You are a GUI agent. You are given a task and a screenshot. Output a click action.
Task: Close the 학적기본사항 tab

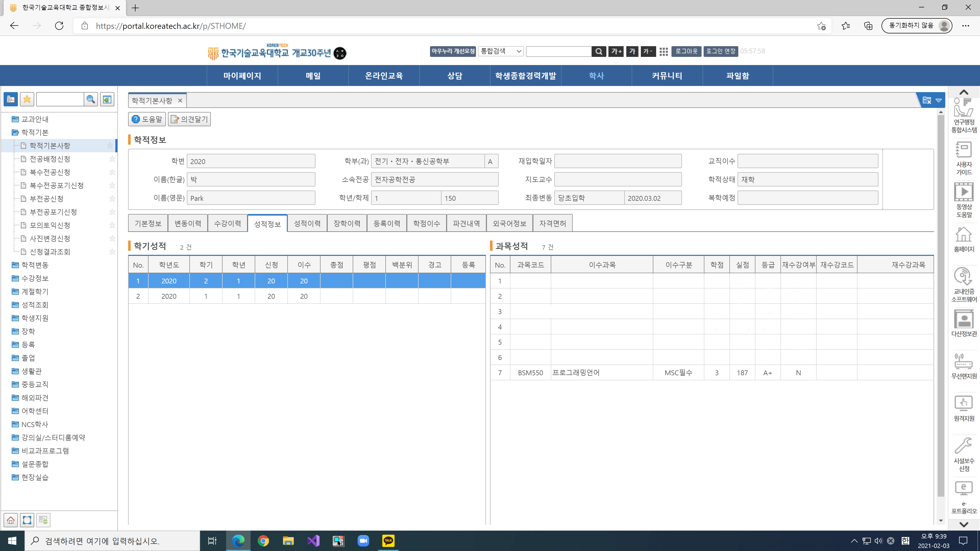point(180,101)
